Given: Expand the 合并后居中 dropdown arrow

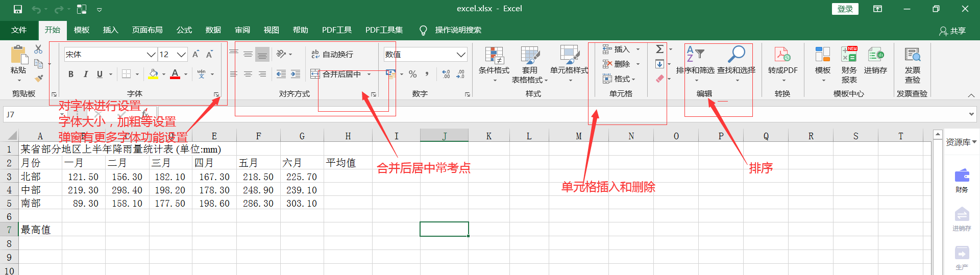Looking at the screenshot, I should [x=369, y=74].
